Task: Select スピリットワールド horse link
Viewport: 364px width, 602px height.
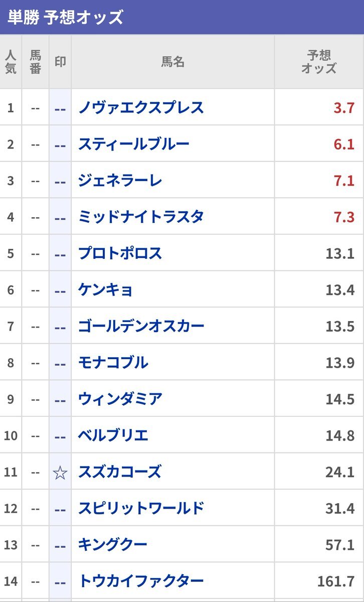Action: point(141,508)
